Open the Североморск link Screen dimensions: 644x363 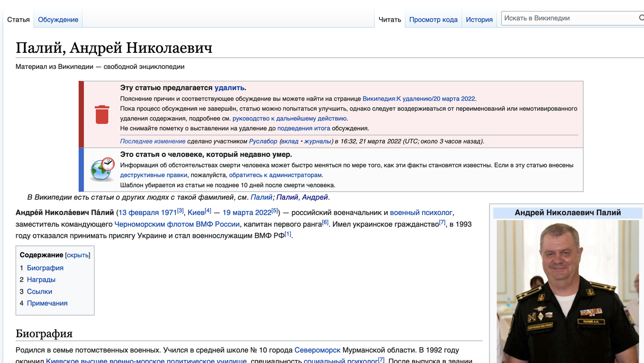pos(317,350)
